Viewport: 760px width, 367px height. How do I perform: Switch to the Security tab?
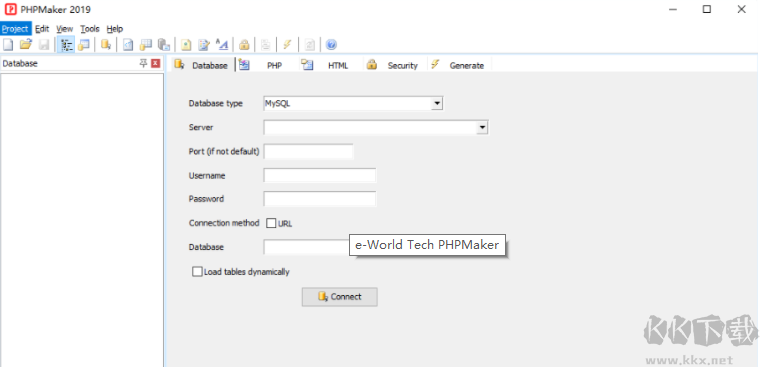pyautogui.click(x=395, y=65)
